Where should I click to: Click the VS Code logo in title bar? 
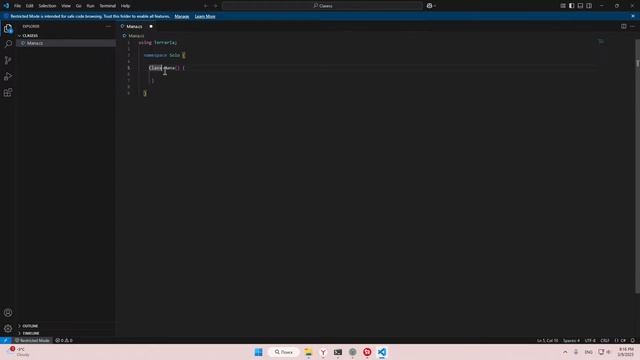click(6, 6)
